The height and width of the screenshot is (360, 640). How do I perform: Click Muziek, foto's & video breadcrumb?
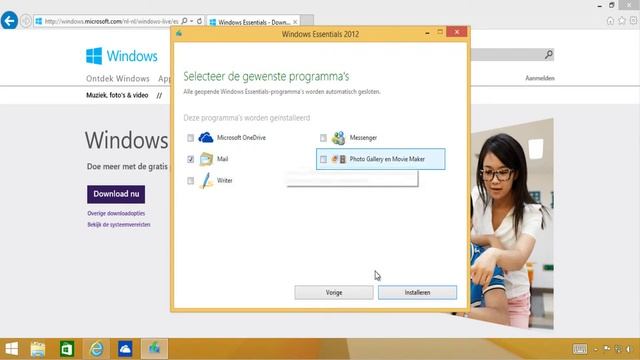pos(117,95)
